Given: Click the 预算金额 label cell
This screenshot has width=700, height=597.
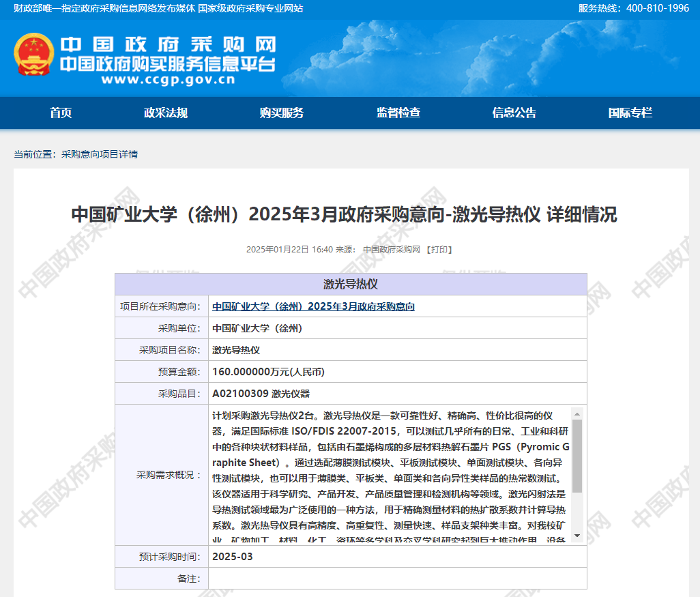Looking at the screenshot, I should (x=162, y=372).
